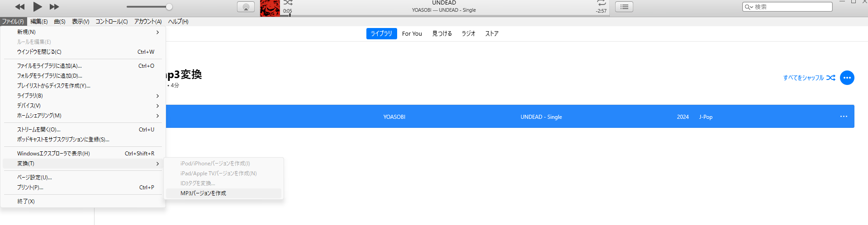Select プリント(P)... entry
Viewport: 868px width, 225px height.
point(84,187)
